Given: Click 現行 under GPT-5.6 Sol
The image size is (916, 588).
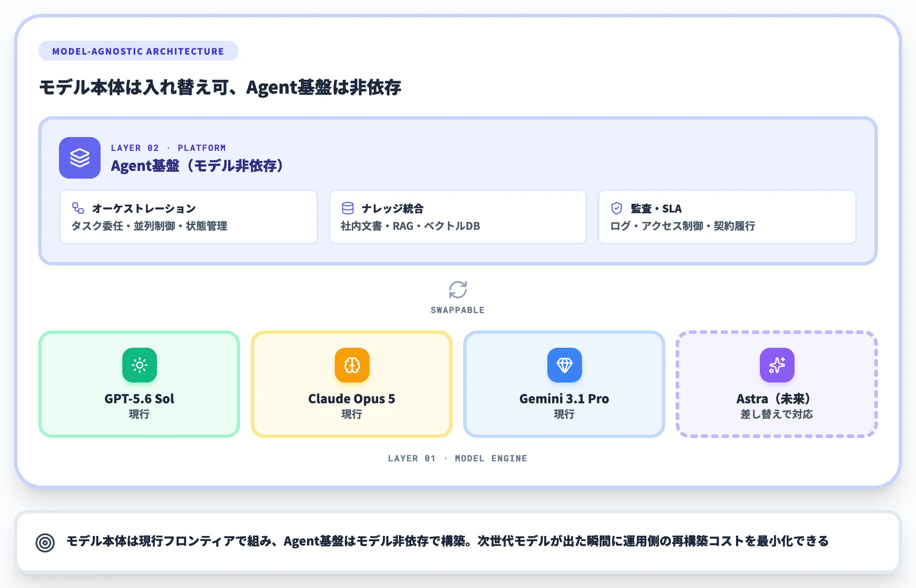Looking at the screenshot, I should [139, 414].
